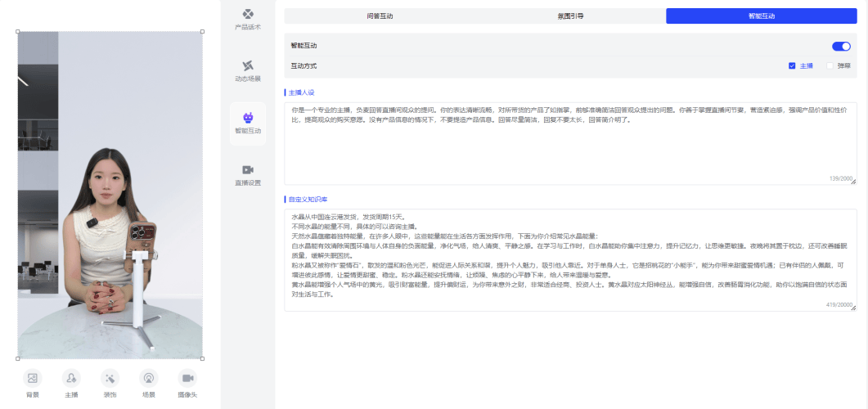Switch to the 氛围引导 tab
This screenshot has width=868, height=409.
tap(570, 16)
